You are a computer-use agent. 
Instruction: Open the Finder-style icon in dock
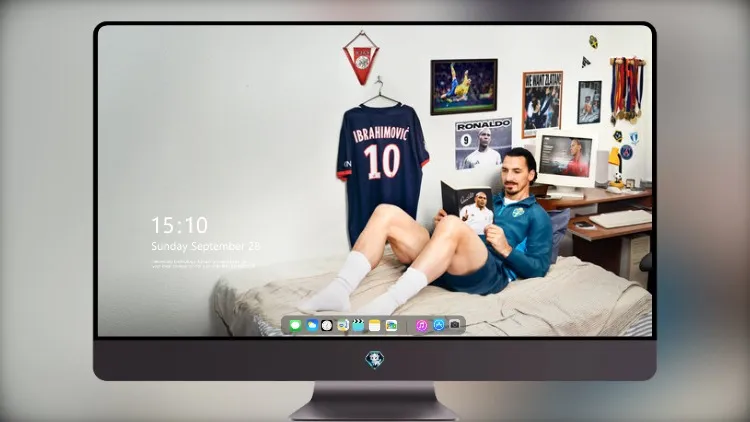coord(342,326)
